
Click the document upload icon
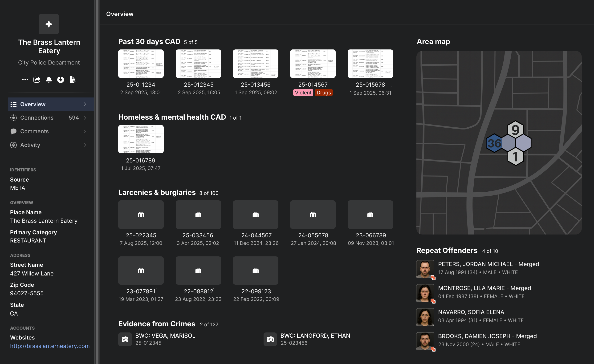click(73, 79)
